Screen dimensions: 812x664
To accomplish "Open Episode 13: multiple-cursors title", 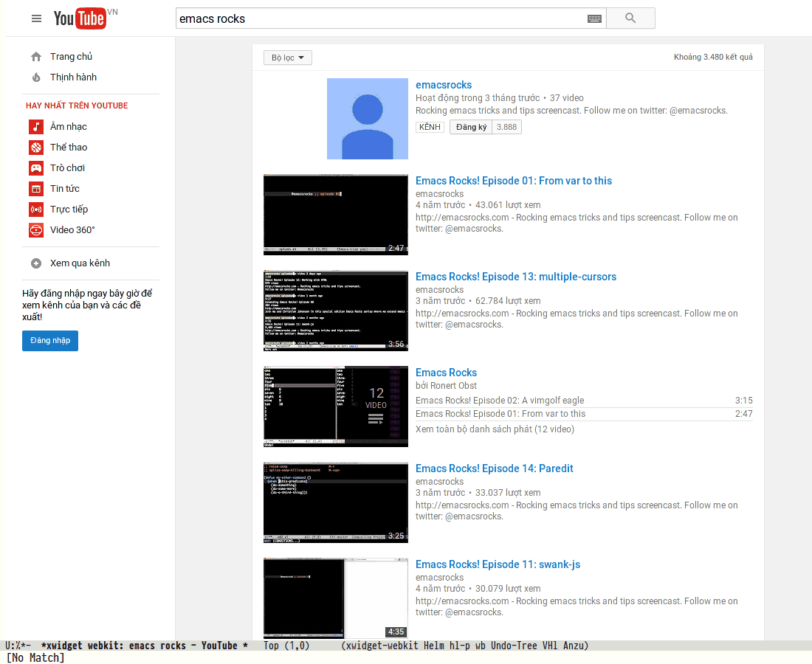I will [516, 277].
